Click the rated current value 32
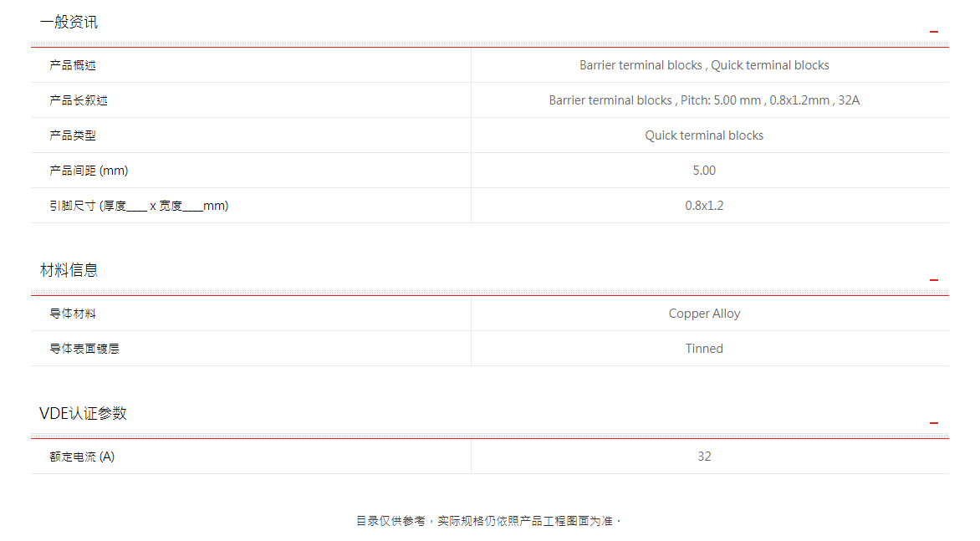Image resolution: width=980 pixels, height=541 pixels. (x=704, y=457)
